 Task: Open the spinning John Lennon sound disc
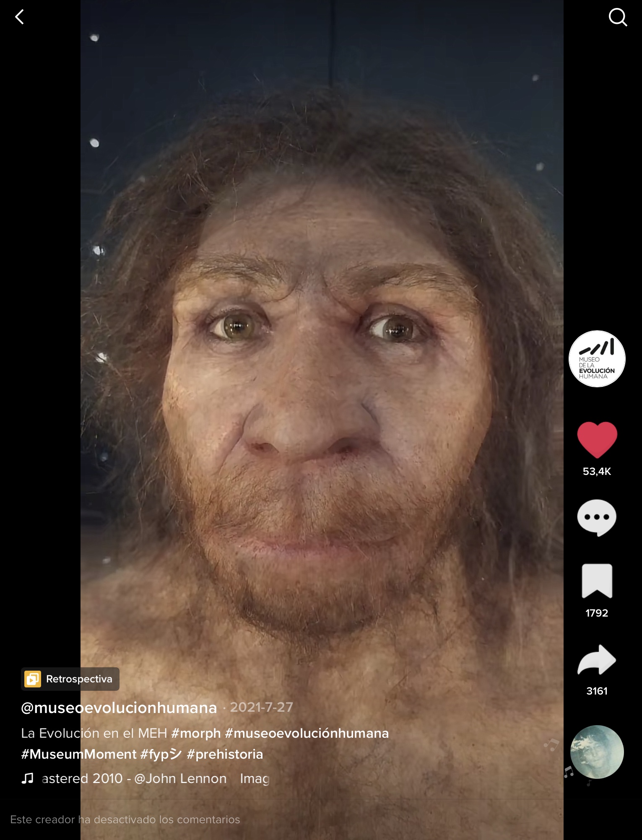coord(597,752)
